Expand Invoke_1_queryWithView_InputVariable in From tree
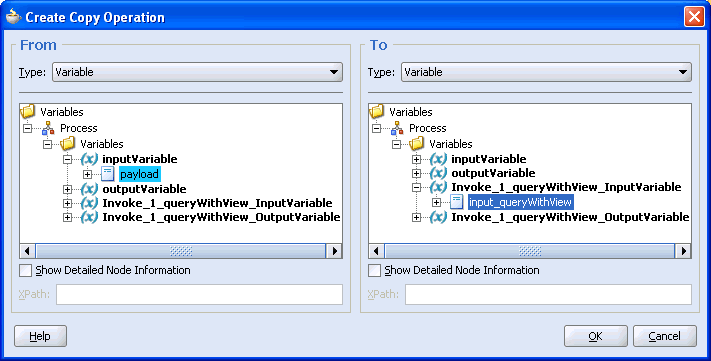This screenshot has height=361, width=711. [x=67, y=203]
